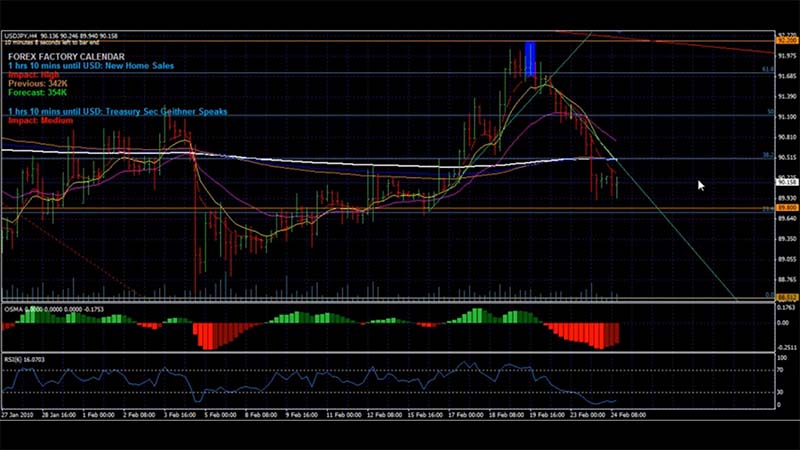Click the 38.2 Fibonacci level label

click(x=766, y=156)
